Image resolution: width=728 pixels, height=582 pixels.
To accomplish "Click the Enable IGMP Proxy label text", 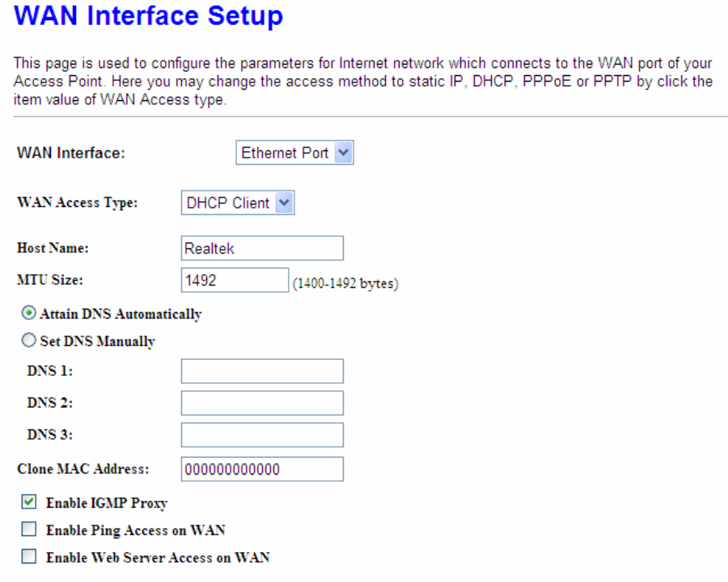I will pos(106,503).
